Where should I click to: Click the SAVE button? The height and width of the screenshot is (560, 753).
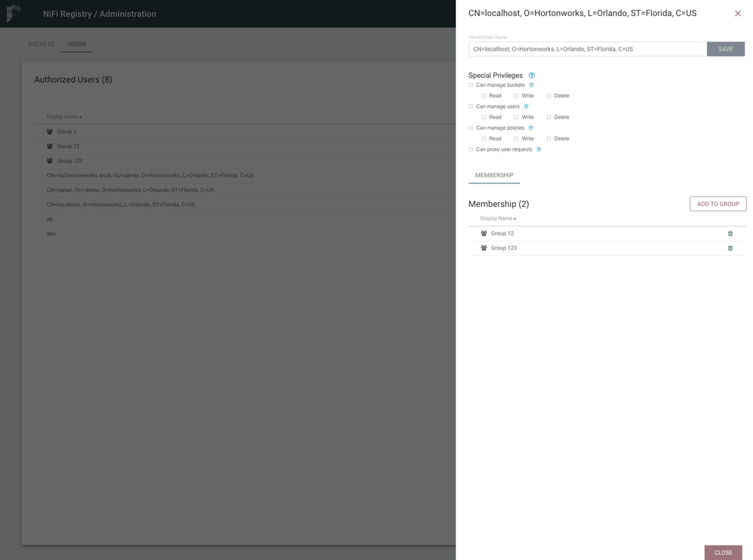click(726, 49)
